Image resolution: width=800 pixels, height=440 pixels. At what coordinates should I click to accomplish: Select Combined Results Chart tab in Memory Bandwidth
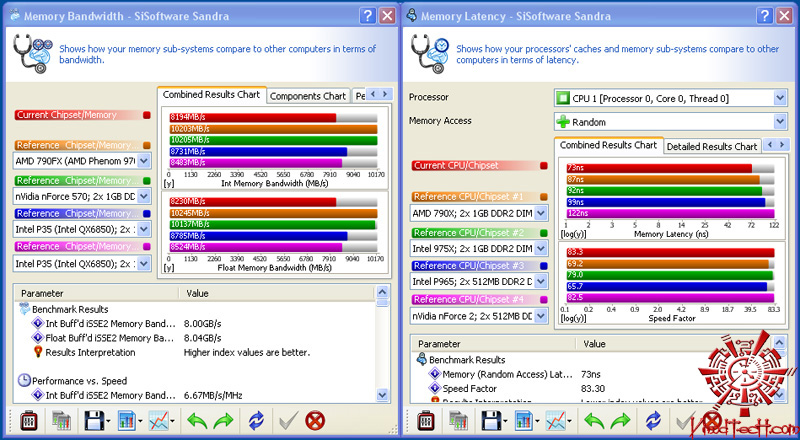point(212,94)
